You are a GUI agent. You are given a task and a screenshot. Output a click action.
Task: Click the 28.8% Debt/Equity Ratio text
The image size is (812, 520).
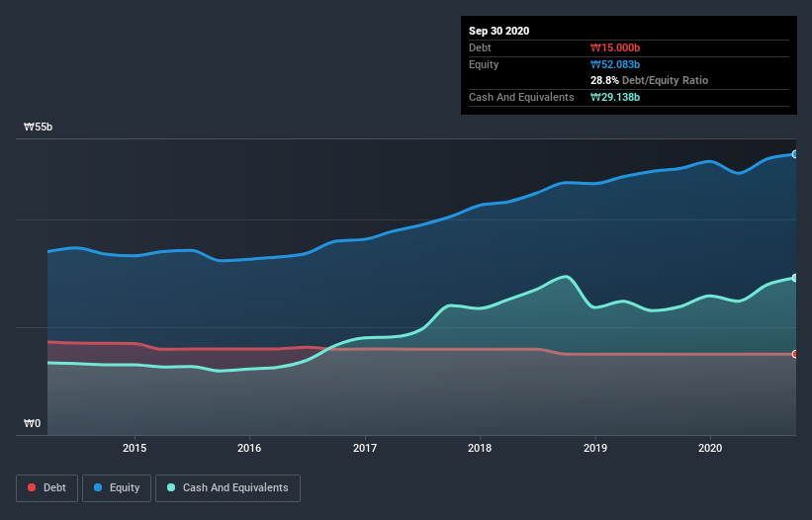[x=650, y=80]
